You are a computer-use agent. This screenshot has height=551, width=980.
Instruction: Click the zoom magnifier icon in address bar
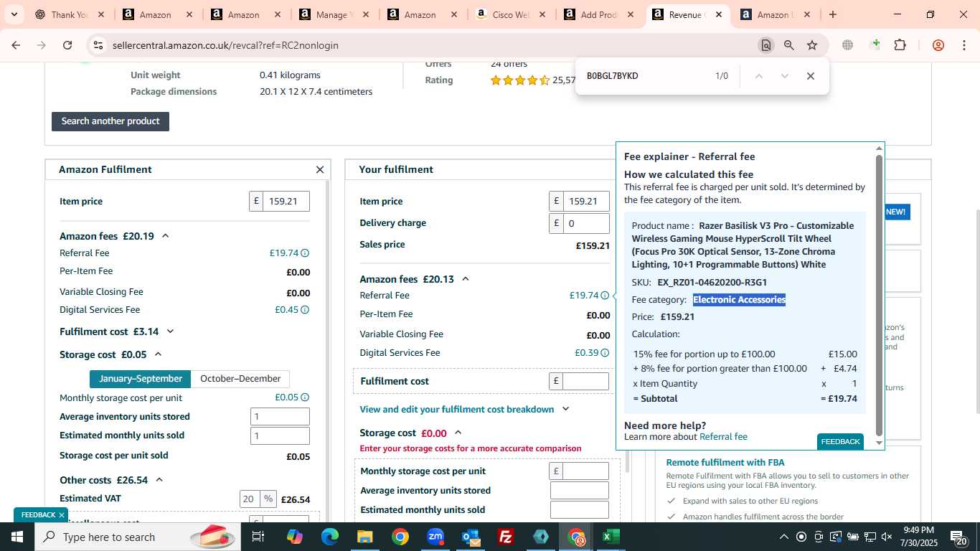[x=789, y=45]
